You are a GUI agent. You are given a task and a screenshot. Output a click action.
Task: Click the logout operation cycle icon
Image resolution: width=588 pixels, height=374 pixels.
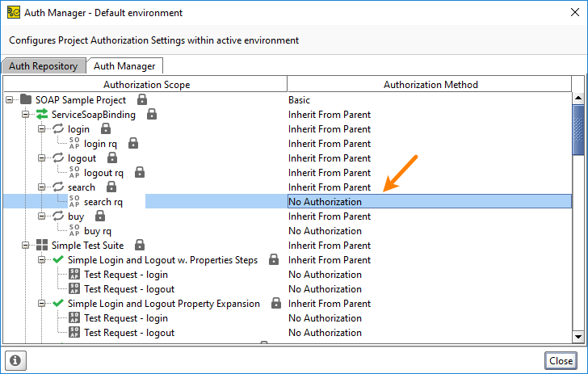[58, 158]
